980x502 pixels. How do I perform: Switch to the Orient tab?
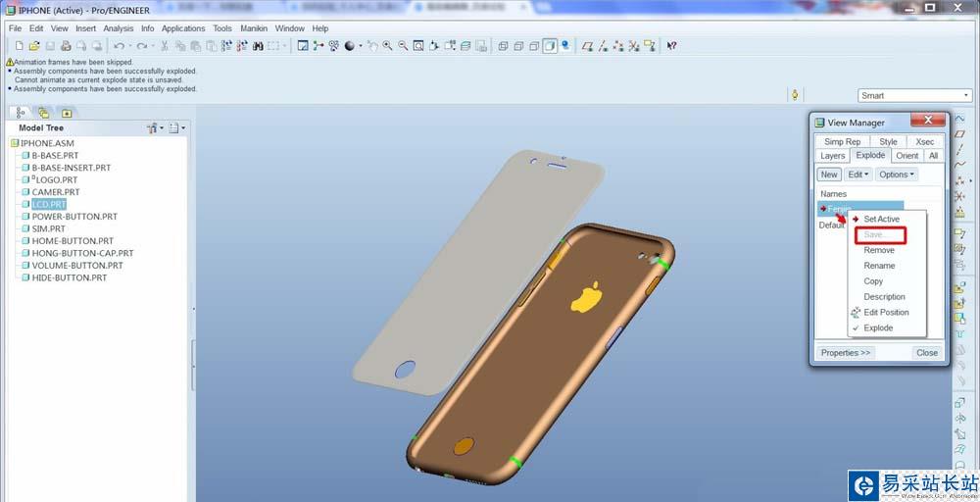[906, 156]
